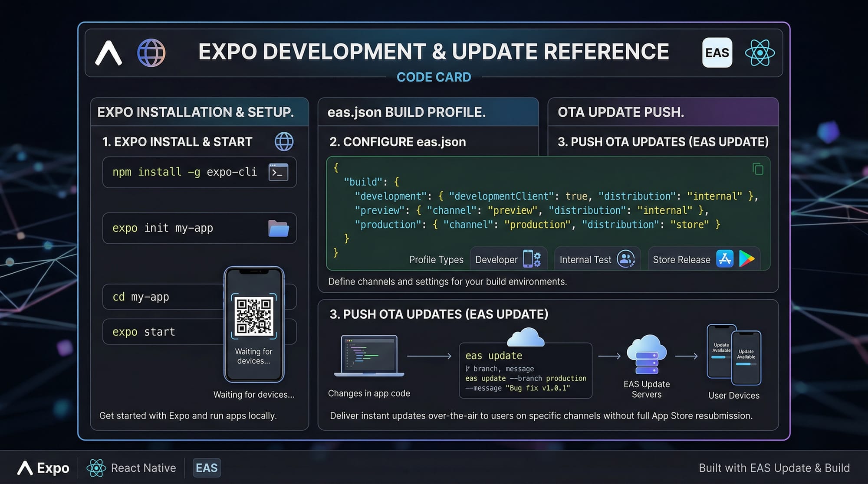The height and width of the screenshot is (484, 868).
Task: Click the EAS badge in the header
Action: (717, 53)
